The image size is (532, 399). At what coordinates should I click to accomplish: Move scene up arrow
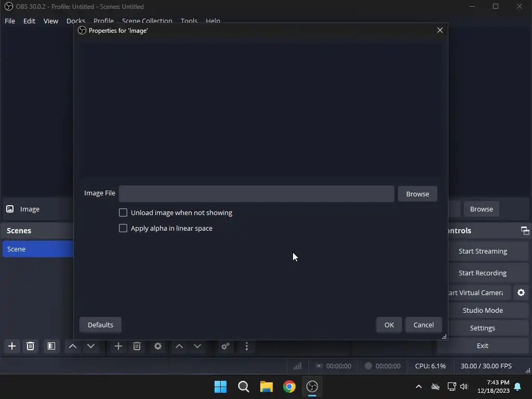(73, 346)
